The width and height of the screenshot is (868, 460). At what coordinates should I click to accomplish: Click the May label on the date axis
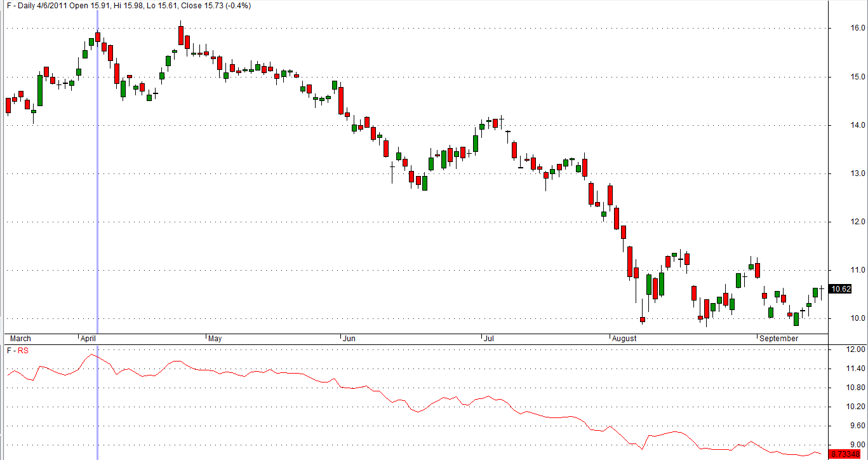[216, 339]
